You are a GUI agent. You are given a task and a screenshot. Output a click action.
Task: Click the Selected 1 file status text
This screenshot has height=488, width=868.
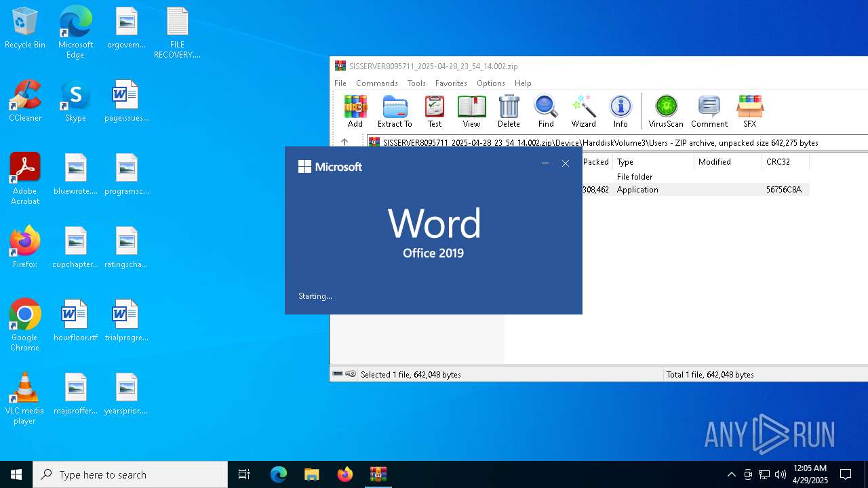pyautogui.click(x=411, y=374)
